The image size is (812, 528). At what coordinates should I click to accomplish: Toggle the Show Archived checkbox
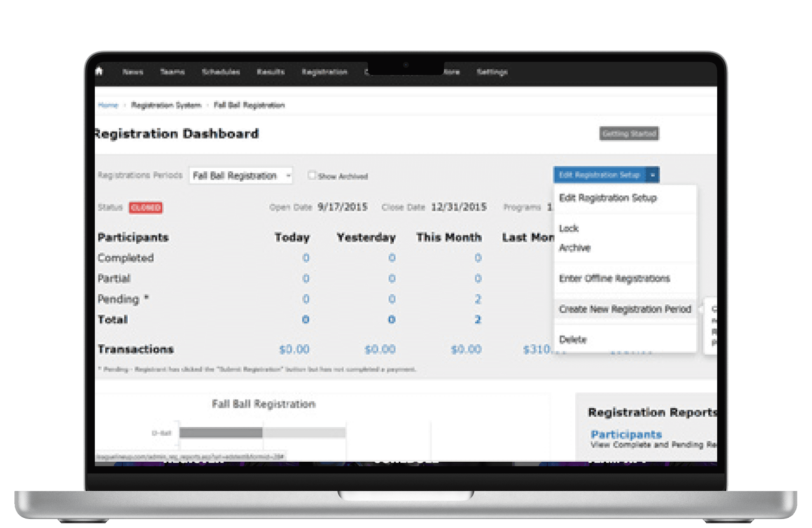pyautogui.click(x=313, y=175)
